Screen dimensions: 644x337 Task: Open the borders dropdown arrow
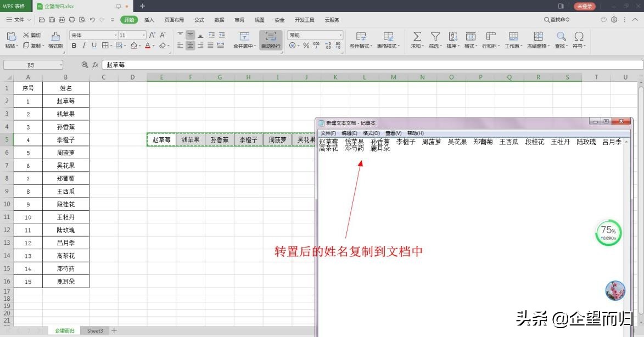[x=111, y=46]
